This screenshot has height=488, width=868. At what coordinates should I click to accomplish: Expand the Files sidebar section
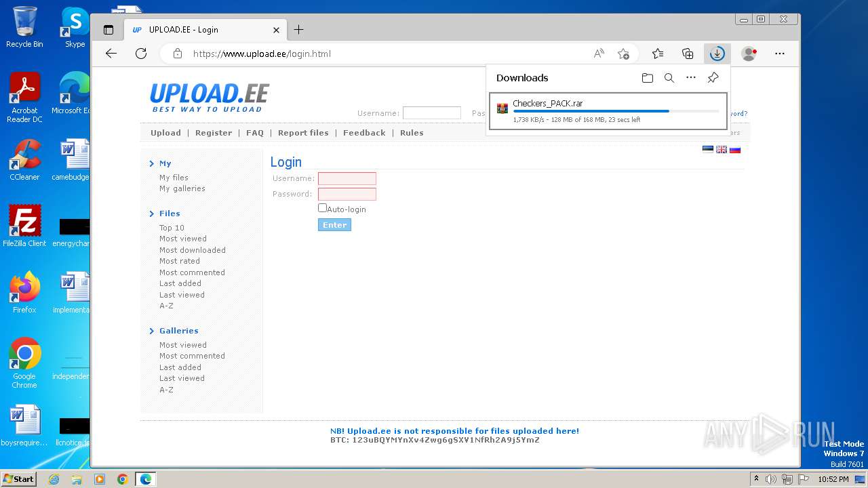[x=165, y=213]
